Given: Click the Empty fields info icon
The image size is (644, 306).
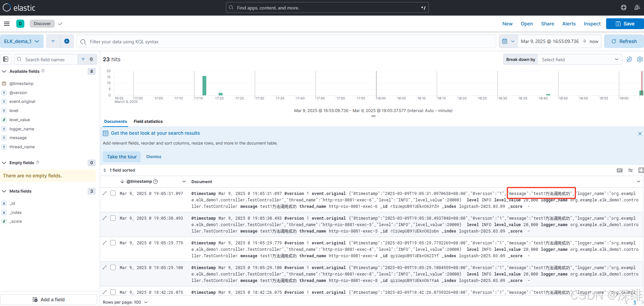Looking at the screenshot, I should click(38, 162).
